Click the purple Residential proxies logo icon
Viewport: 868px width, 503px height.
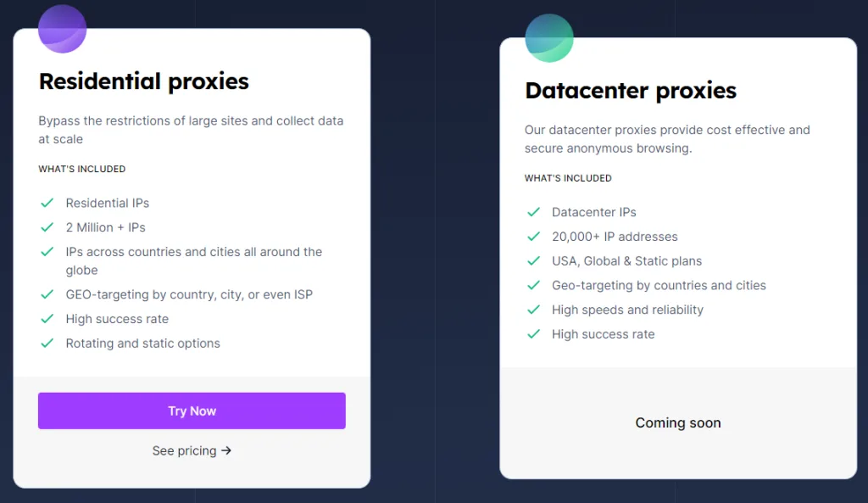(62, 29)
